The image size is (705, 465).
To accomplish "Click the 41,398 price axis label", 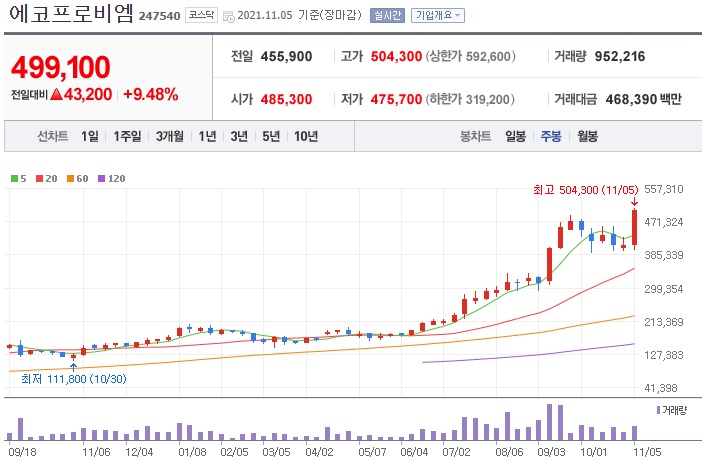I will [x=661, y=388].
